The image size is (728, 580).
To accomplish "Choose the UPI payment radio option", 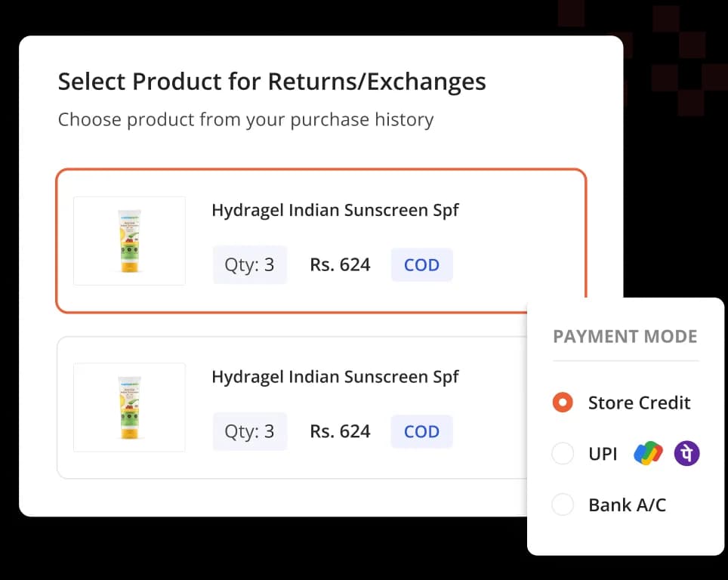I will (x=563, y=453).
